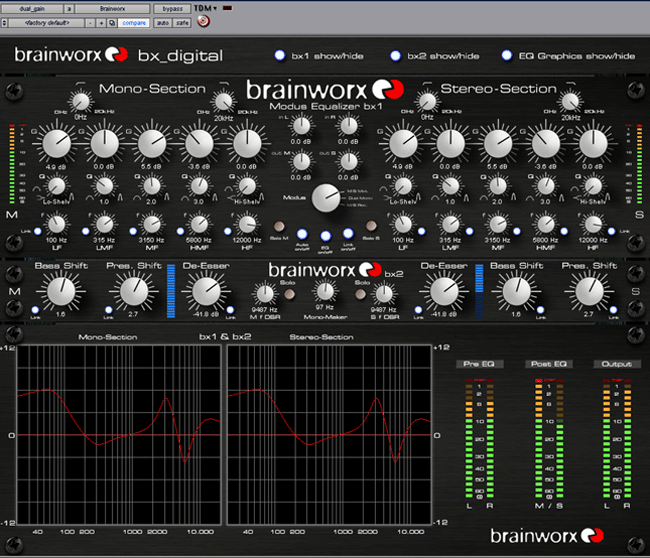The image size is (650, 558).
Task: Toggle EQ Graphics show/hide LED
Action: click(x=507, y=55)
